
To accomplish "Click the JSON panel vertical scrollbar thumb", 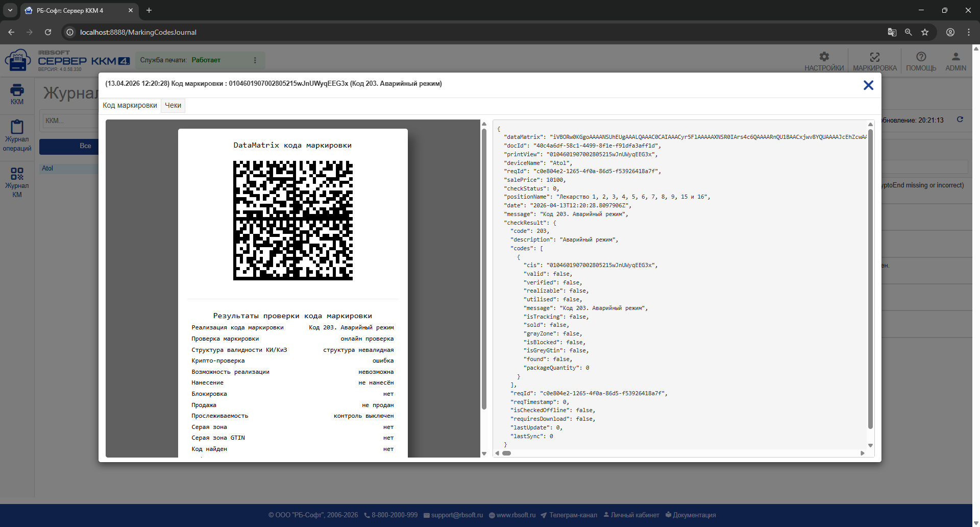I will [870, 279].
